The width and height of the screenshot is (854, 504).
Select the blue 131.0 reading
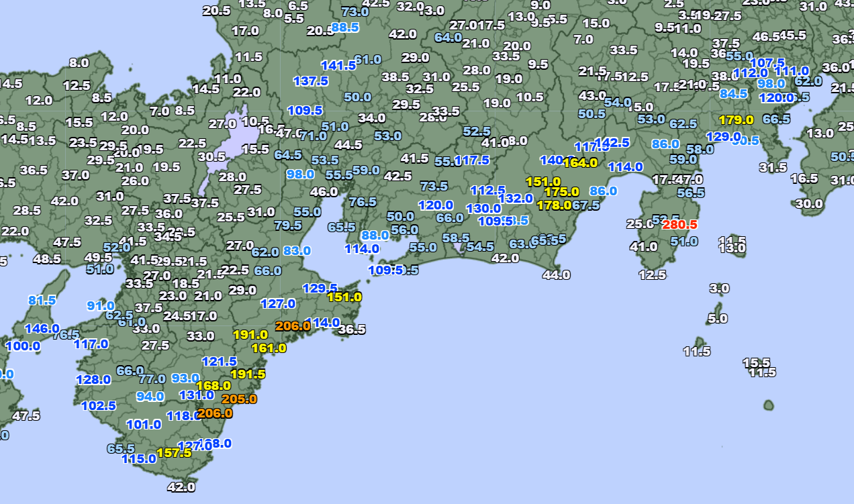(197, 395)
